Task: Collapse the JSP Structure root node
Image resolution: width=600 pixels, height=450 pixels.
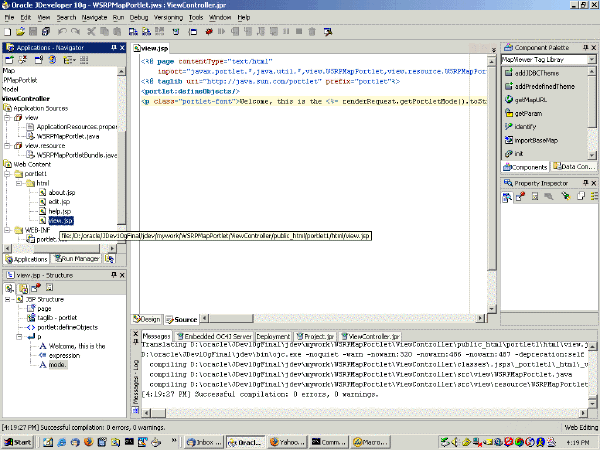Action: click(x=8, y=299)
